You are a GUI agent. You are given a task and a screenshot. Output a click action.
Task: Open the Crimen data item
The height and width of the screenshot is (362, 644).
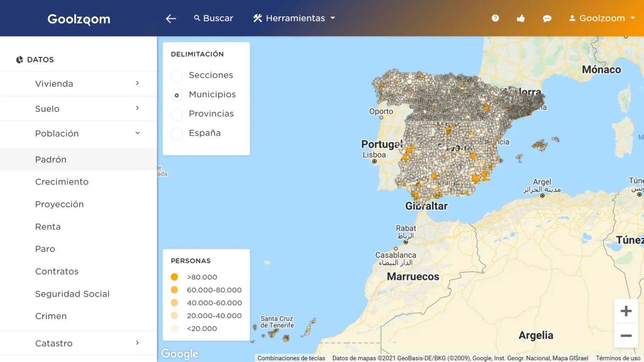(x=78, y=316)
